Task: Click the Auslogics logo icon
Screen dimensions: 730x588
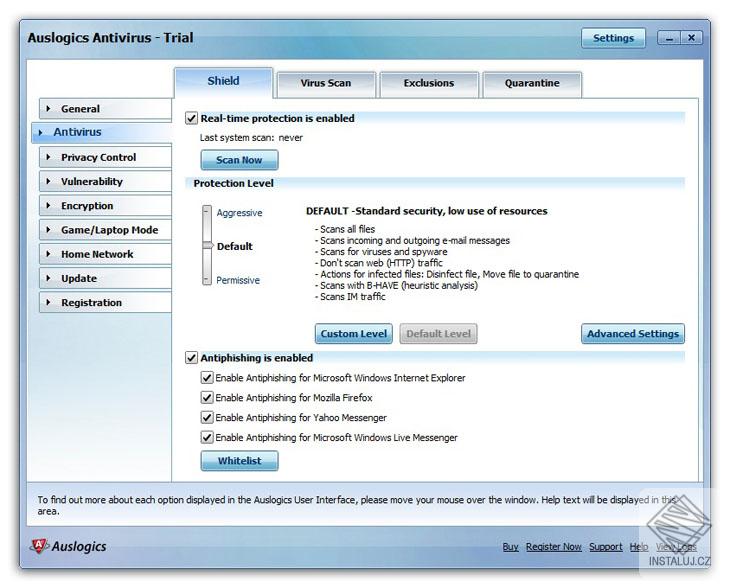Action: pos(39,546)
